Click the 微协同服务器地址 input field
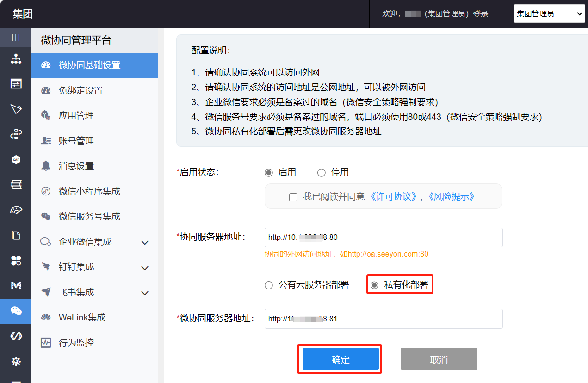The width and height of the screenshot is (588, 383). click(384, 319)
